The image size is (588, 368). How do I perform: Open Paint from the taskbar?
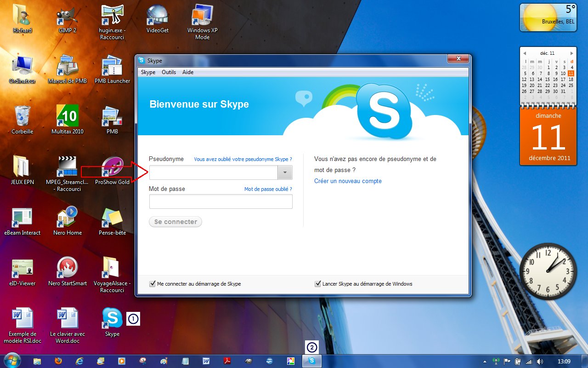[x=164, y=361]
